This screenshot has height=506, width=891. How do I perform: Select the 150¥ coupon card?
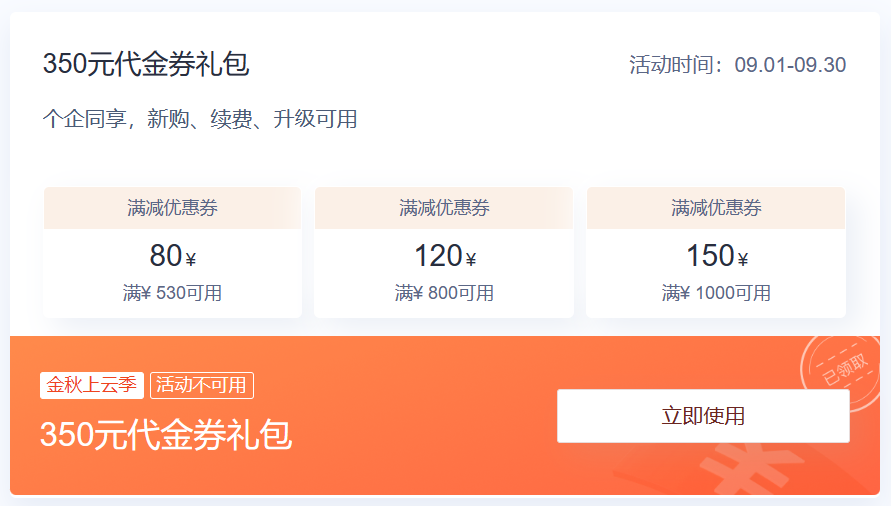pos(716,252)
